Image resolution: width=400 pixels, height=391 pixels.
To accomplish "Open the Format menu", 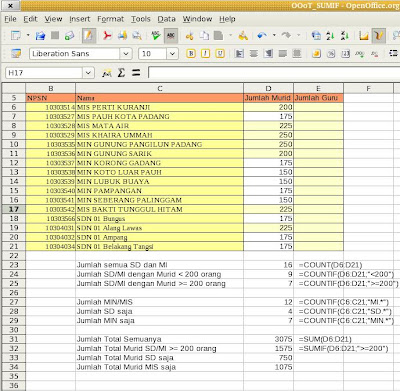I will (x=110, y=19).
